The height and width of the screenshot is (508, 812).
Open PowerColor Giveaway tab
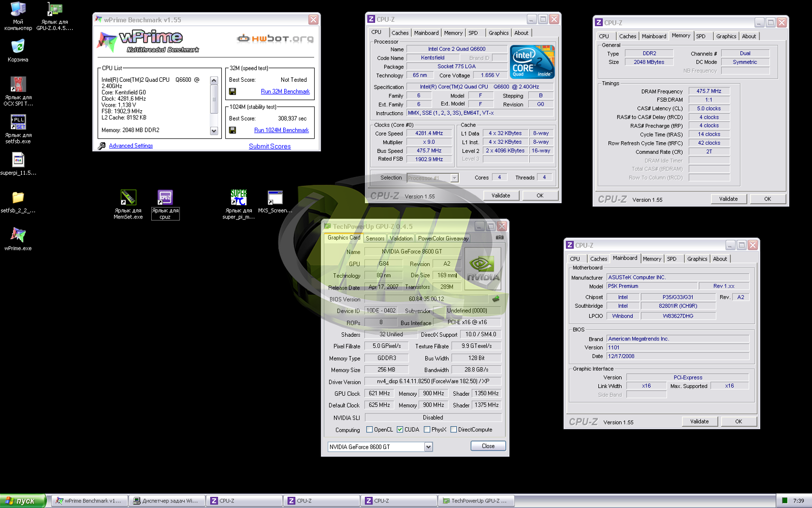pos(443,238)
